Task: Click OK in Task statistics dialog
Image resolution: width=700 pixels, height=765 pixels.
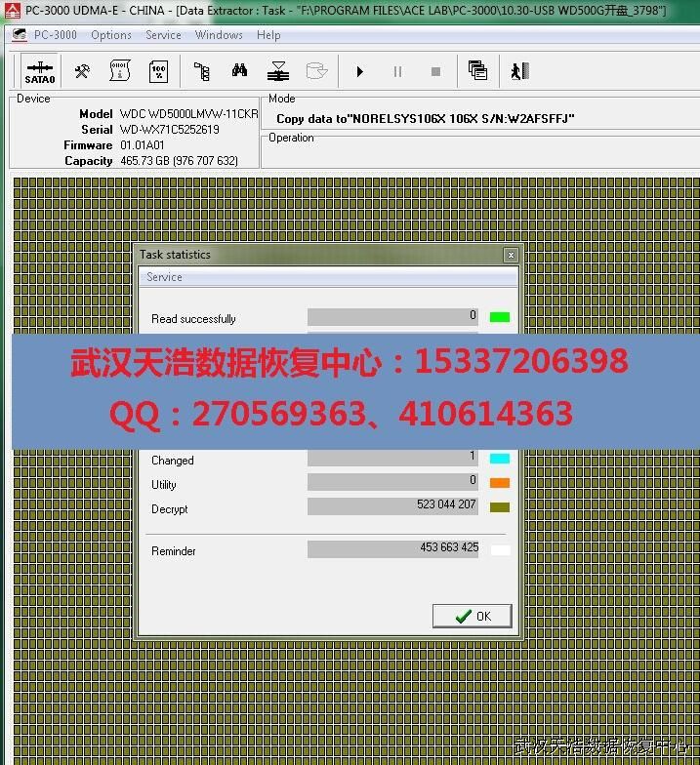Action: pyautogui.click(x=473, y=616)
